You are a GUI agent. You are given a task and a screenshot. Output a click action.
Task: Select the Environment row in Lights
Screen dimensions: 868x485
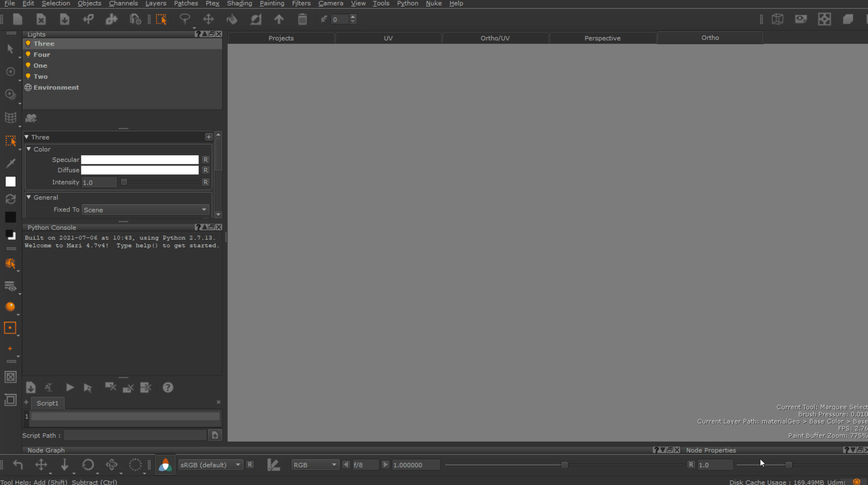click(122, 88)
